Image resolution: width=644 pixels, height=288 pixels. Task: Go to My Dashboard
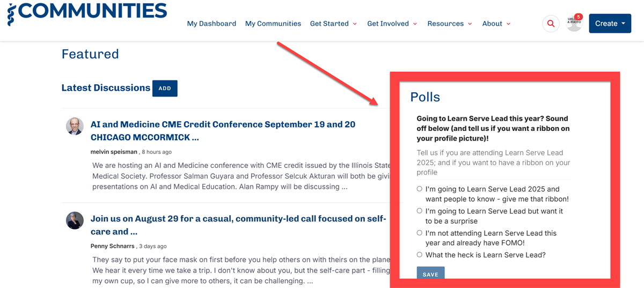point(211,24)
